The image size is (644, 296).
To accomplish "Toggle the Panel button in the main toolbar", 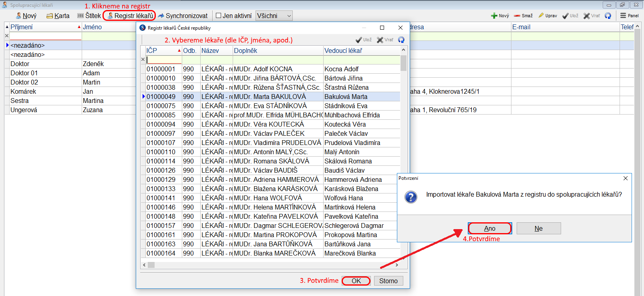I will [x=629, y=16].
